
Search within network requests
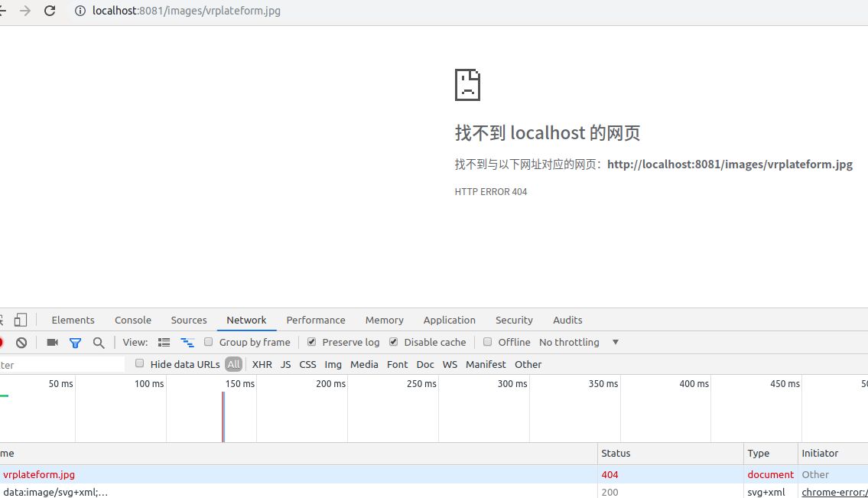[99, 342]
